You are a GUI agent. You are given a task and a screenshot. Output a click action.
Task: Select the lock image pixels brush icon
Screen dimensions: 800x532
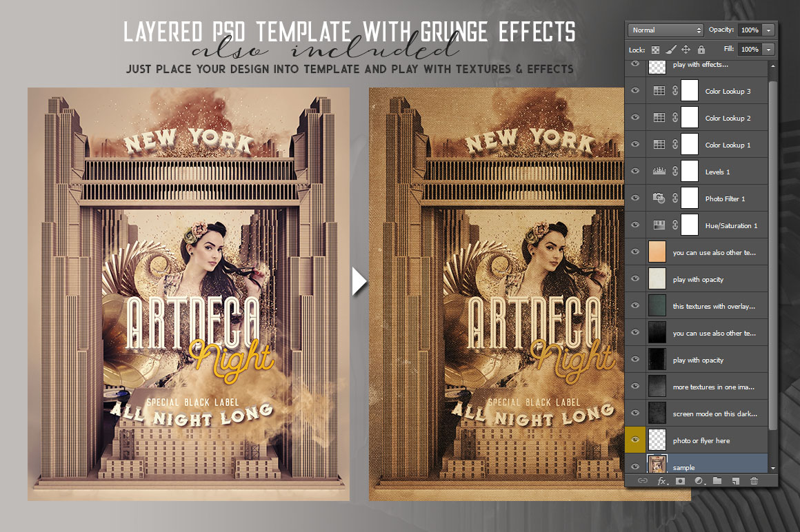(x=671, y=50)
